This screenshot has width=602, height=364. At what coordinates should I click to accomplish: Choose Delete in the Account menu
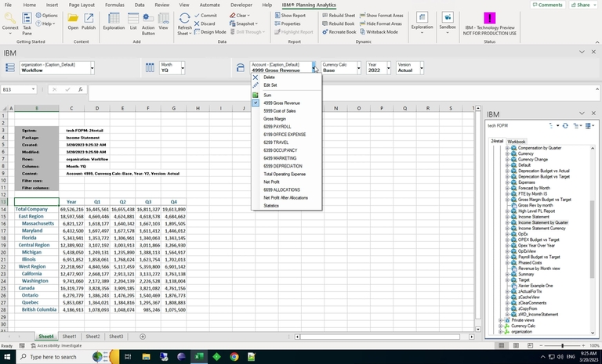click(x=286, y=77)
